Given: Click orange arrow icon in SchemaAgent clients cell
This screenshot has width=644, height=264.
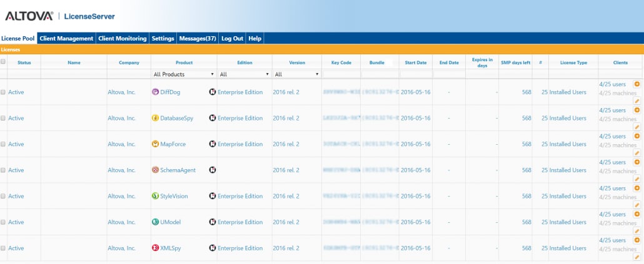Looking at the screenshot, I should tap(637, 162).
